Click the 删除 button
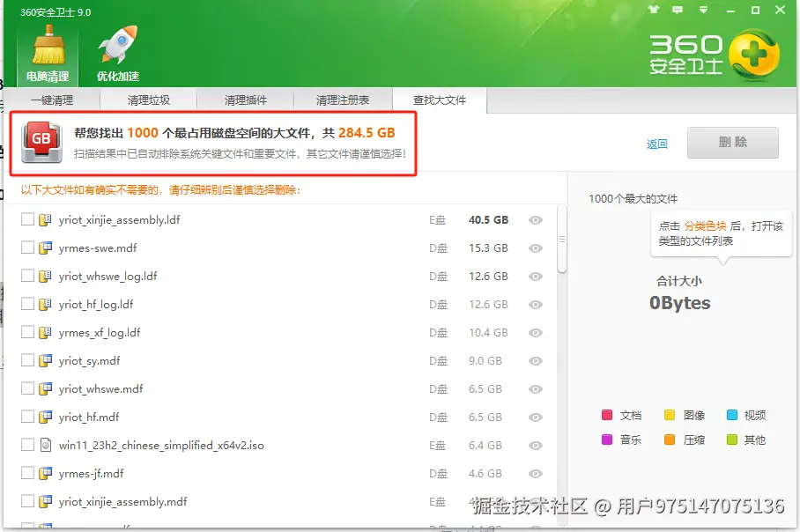Viewport: 800px width, 532px height. click(x=733, y=143)
